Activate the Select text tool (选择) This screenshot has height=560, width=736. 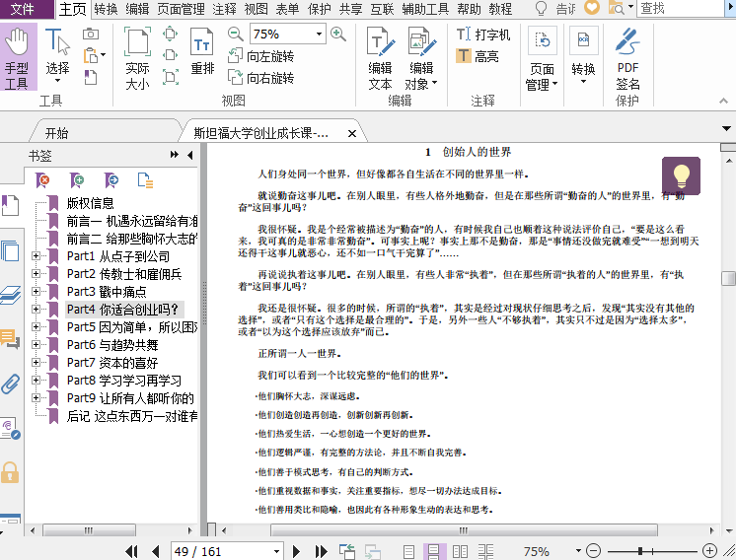pos(57,56)
